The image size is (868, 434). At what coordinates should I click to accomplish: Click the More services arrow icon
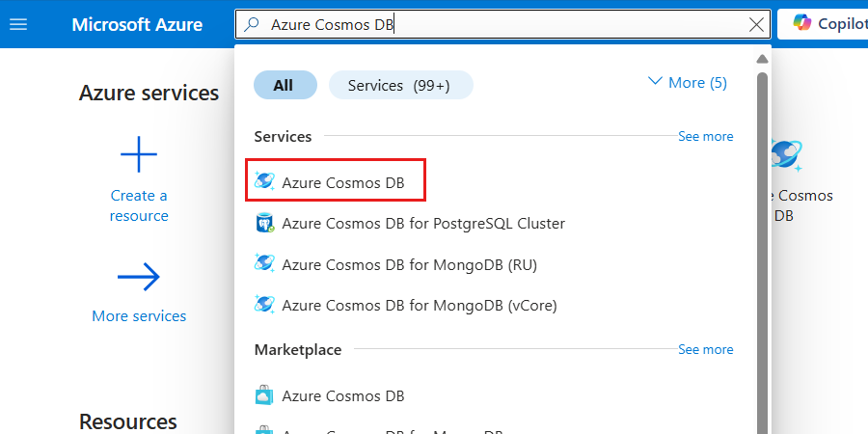pyautogui.click(x=139, y=278)
